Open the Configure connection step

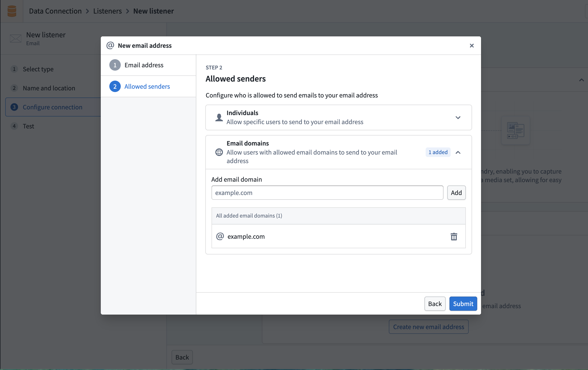coord(53,107)
